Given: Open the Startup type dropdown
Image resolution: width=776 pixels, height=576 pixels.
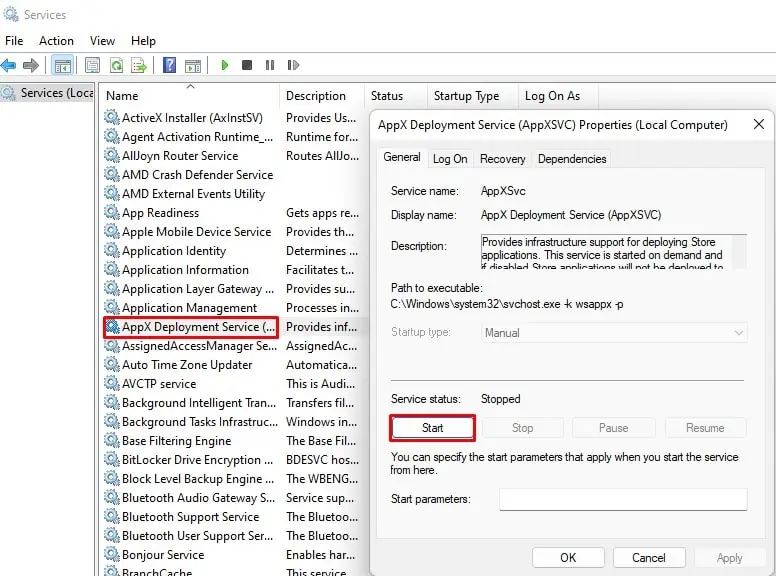Looking at the screenshot, I should point(614,333).
